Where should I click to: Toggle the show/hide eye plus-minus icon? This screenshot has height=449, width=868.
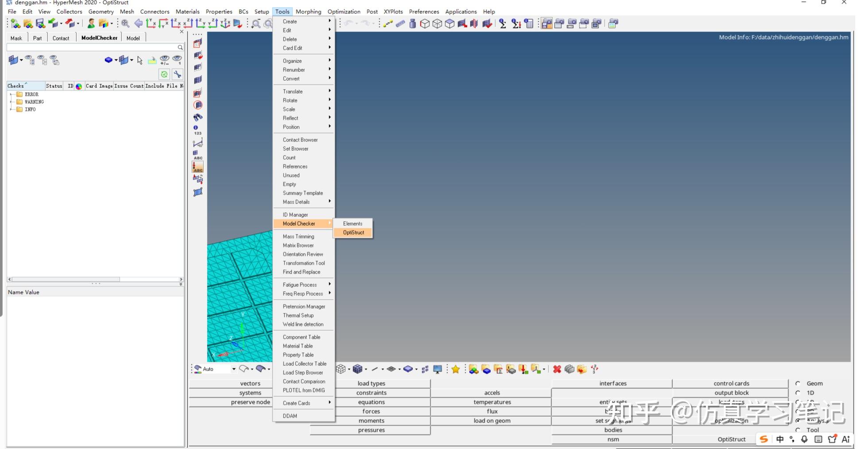(x=164, y=60)
